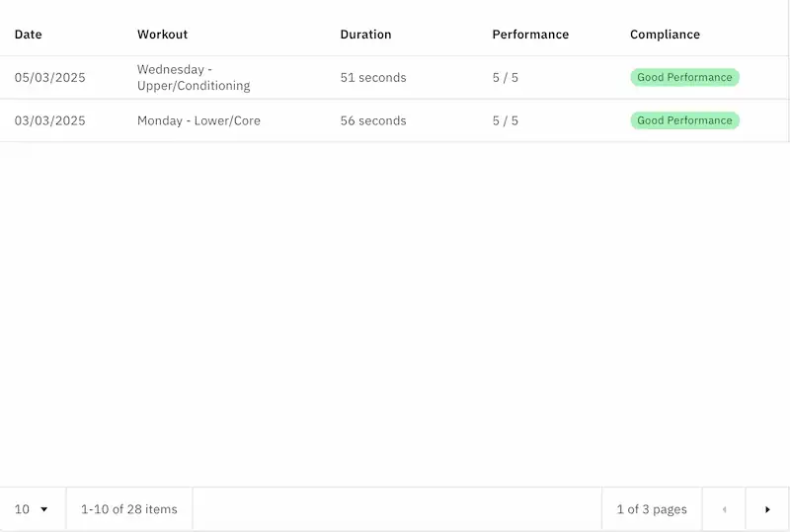Select the Performance column header

pyautogui.click(x=530, y=35)
